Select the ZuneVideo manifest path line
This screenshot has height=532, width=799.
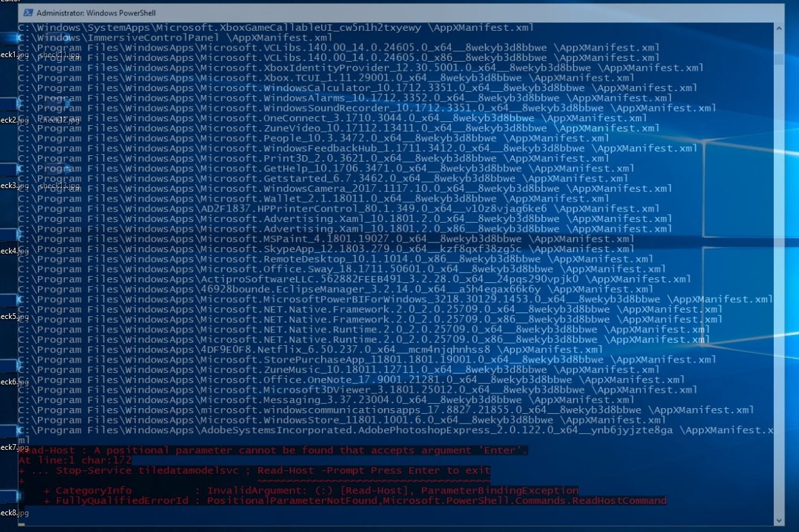click(x=338, y=128)
